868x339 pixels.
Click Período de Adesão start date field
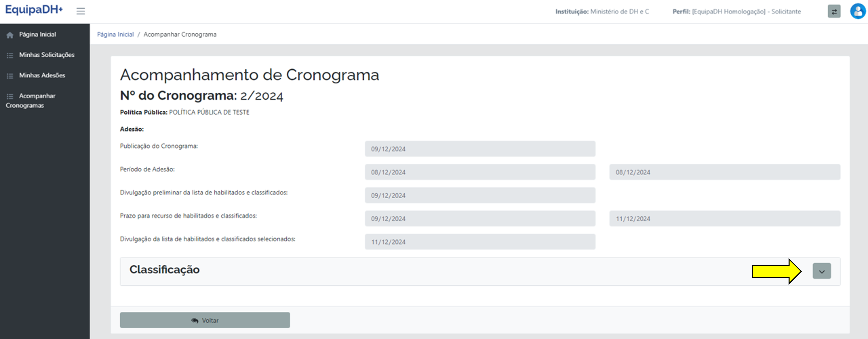click(x=480, y=172)
